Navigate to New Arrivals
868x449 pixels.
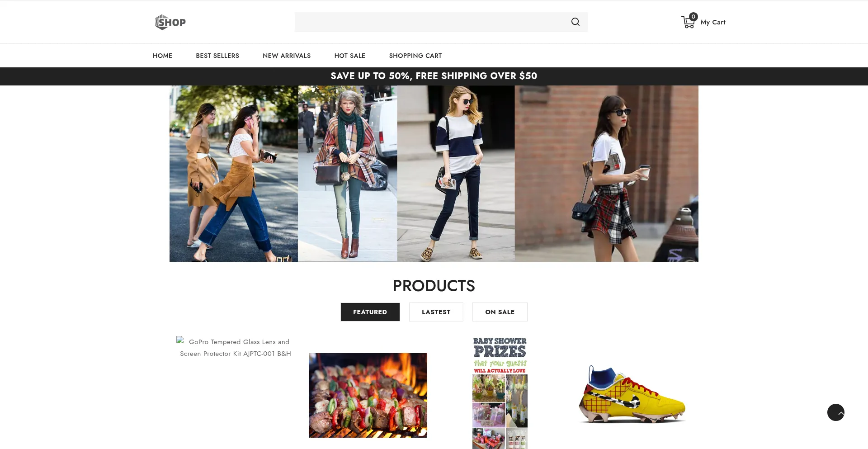click(287, 56)
